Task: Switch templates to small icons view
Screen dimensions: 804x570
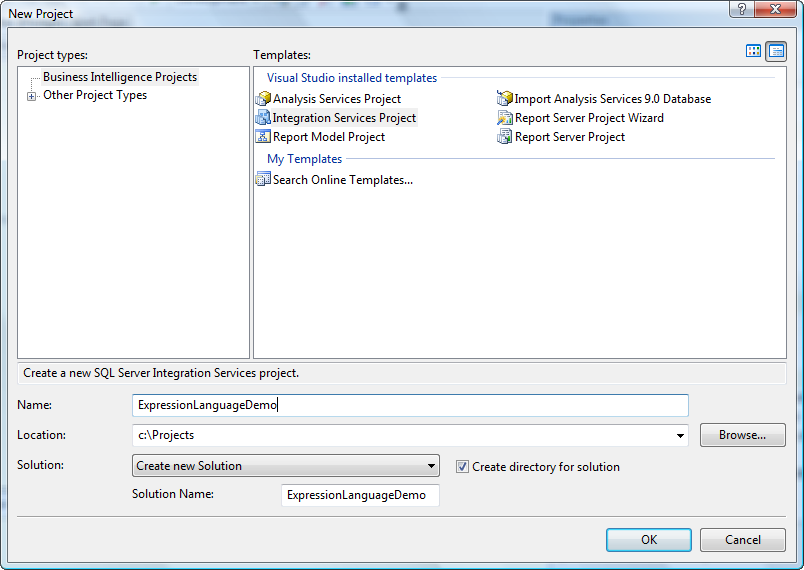Action: (776, 51)
